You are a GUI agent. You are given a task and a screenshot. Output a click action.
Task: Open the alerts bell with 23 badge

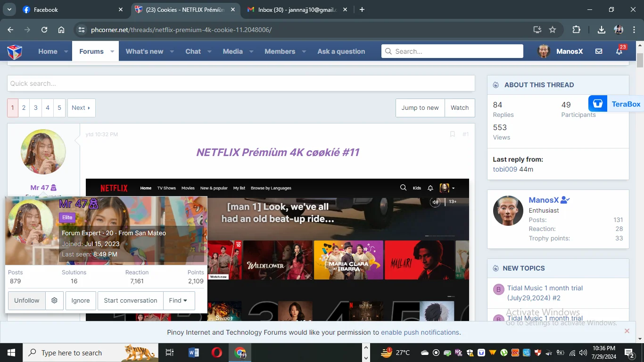pyautogui.click(x=619, y=51)
